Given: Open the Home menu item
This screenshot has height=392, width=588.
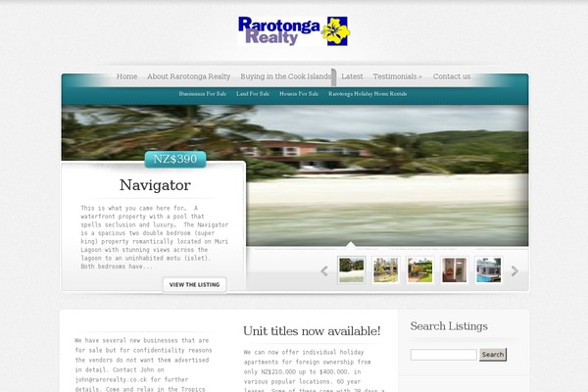Looking at the screenshot, I should coord(126,76).
